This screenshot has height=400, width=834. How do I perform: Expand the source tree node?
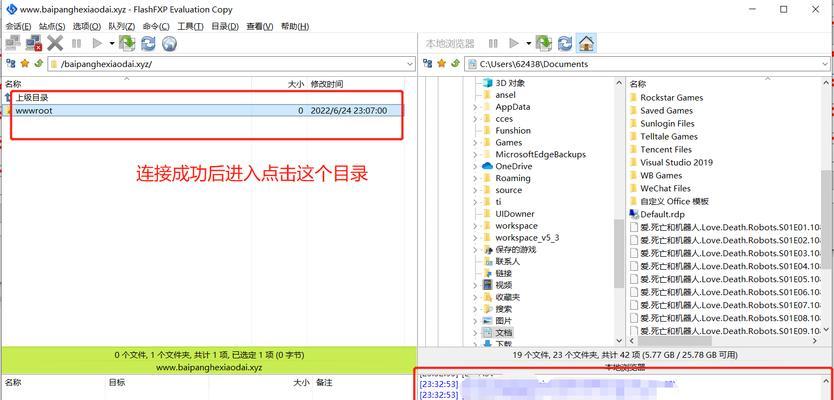[x=475, y=190]
